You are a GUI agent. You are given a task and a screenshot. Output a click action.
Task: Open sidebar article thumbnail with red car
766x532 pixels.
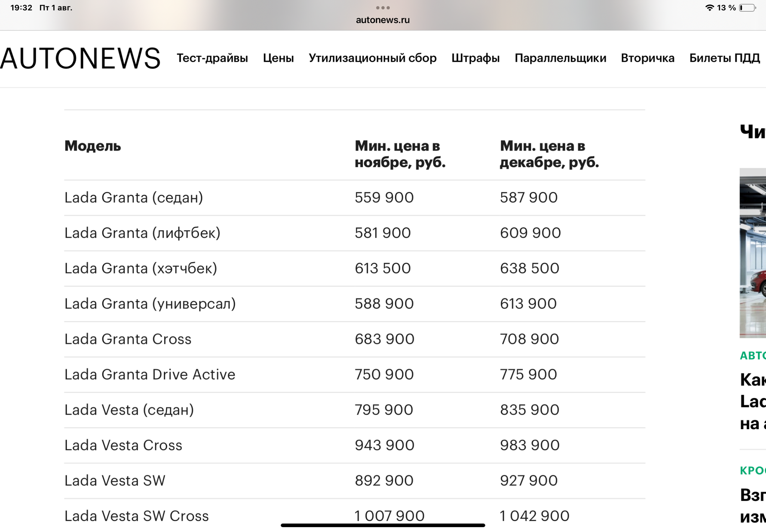pos(753,253)
